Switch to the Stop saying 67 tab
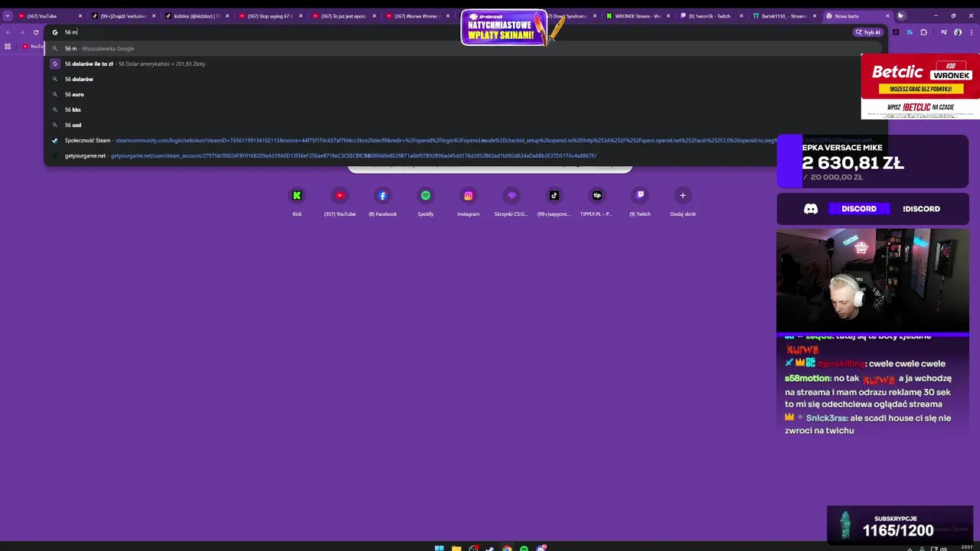Image resolution: width=980 pixels, height=551 pixels. pyautogui.click(x=269, y=16)
